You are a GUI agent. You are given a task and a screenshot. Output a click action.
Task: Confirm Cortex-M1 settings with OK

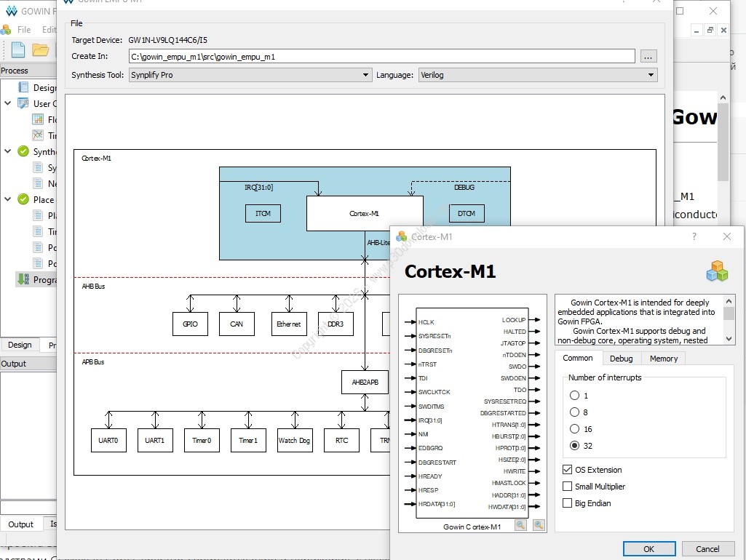649,548
